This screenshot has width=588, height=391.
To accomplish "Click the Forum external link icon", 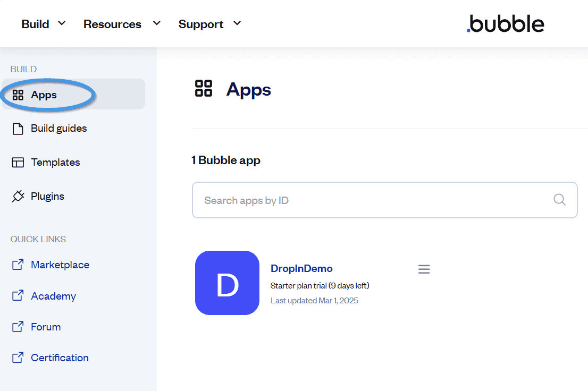I will click(x=18, y=327).
